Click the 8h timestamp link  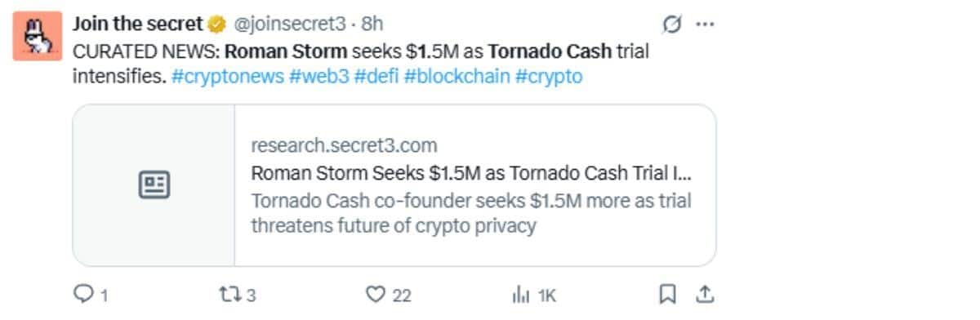pyautogui.click(x=372, y=24)
